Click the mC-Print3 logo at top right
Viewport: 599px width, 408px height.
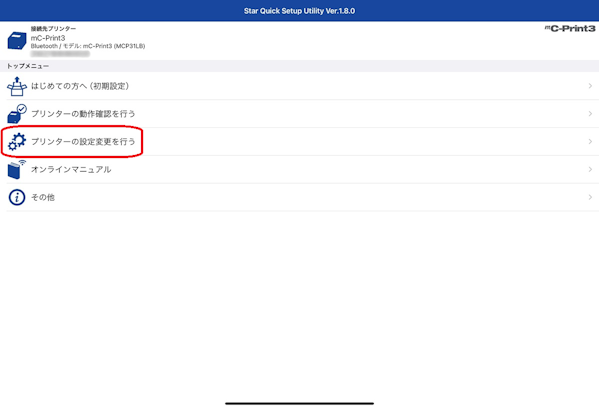(570, 28)
